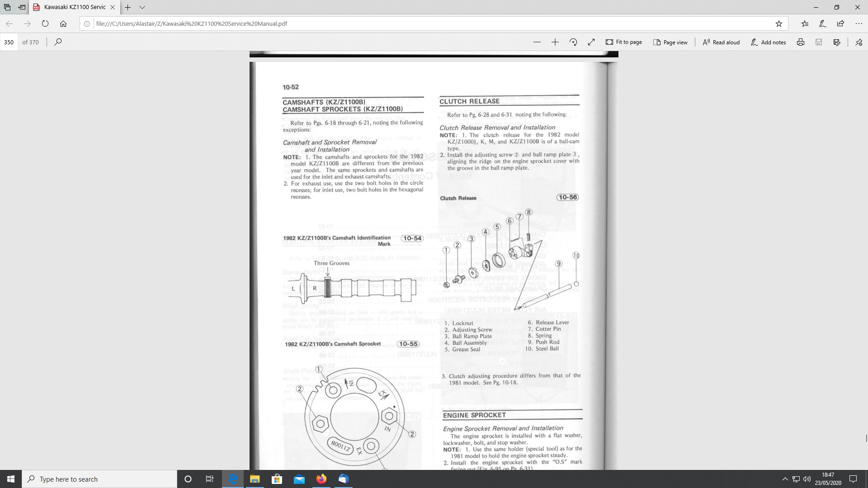
Task: Toggle Read aloud on
Action: click(x=721, y=42)
